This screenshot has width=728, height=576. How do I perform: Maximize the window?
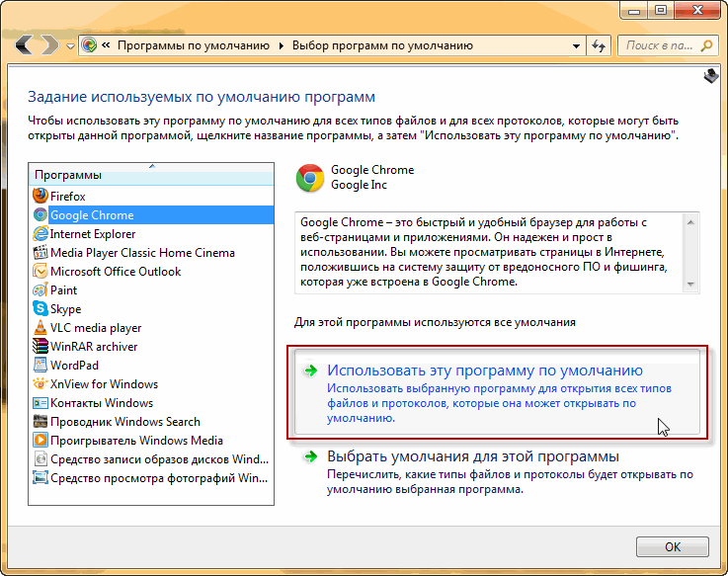click(661, 10)
